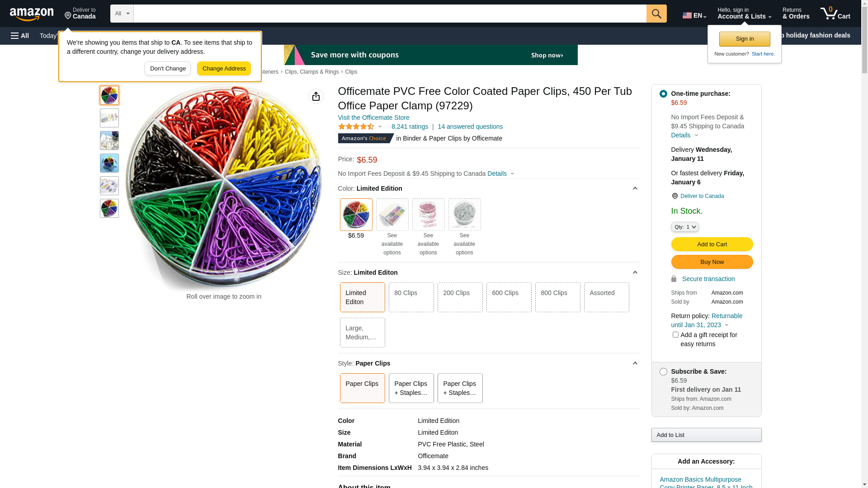The width and height of the screenshot is (868, 488).
Task: Open the search category All dropdown
Action: coord(122,14)
